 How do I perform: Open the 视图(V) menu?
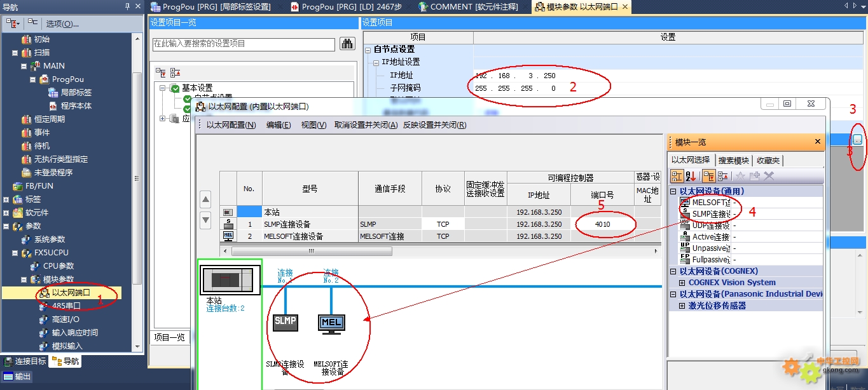314,125
